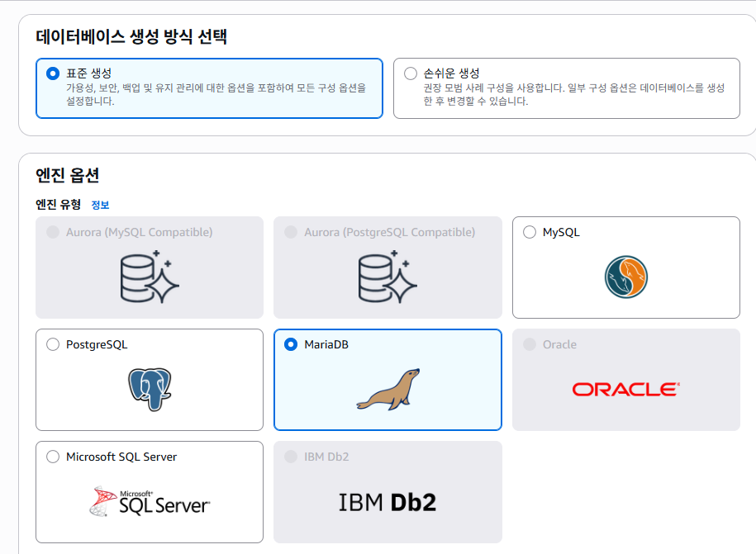Click the MariaDB seal logo icon
This screenshot has width=756, height=554.
(x=388, y=389)
